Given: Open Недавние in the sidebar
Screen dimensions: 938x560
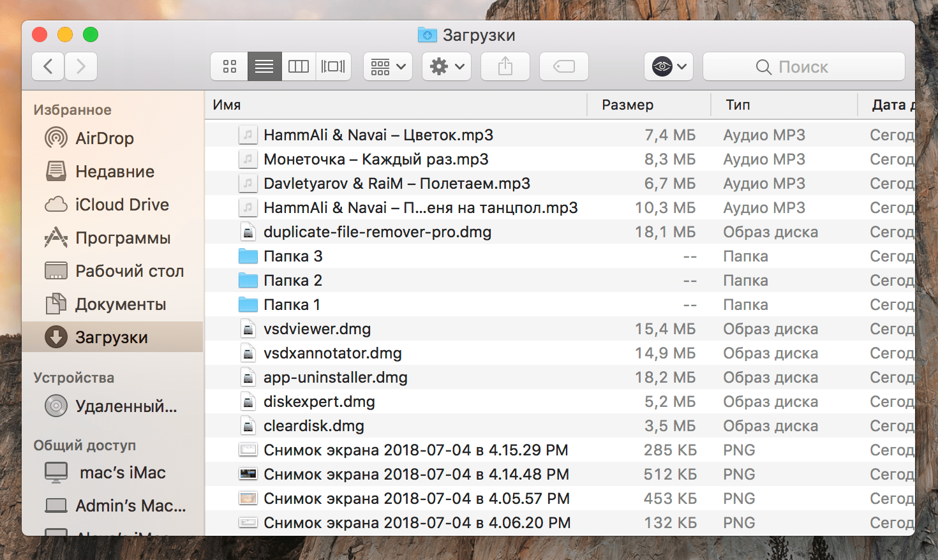Looking at the screenshot, I should pyautogui.click(x=112, y=171).
